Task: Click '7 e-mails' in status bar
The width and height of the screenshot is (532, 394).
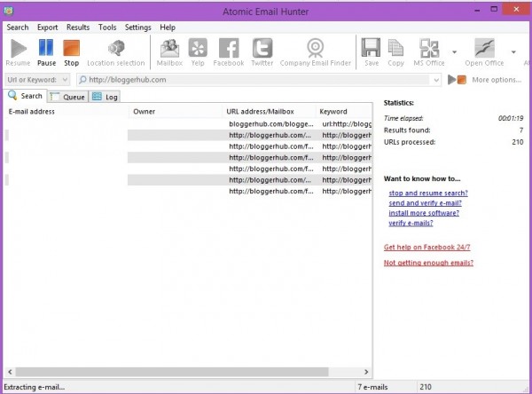Action: click(372, 387)
